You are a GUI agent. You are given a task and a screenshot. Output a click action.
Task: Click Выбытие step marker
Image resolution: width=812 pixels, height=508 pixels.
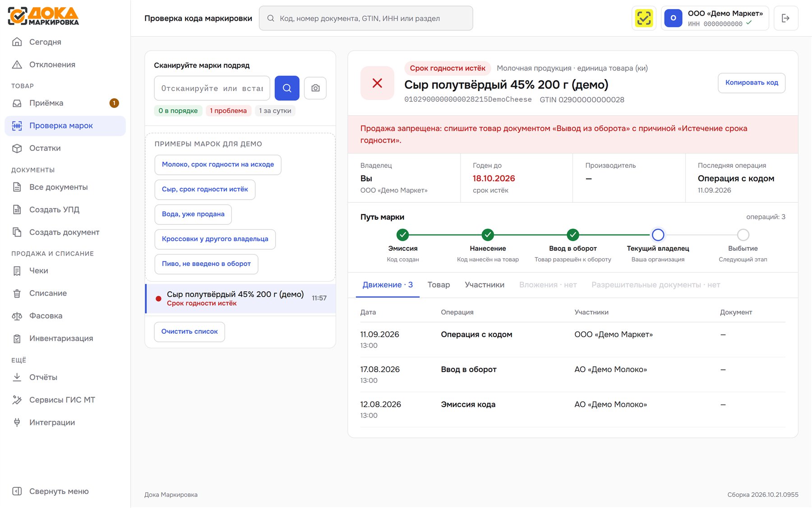tap(743, 235)
